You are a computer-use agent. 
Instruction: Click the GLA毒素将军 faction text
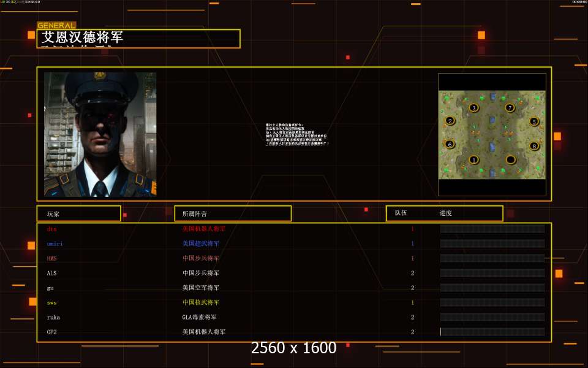point(200,317)
